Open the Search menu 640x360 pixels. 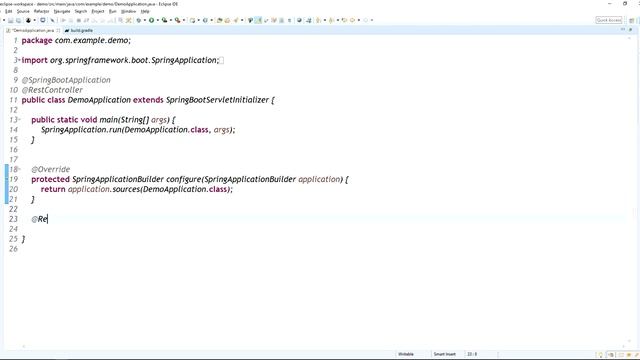[81, 11]
